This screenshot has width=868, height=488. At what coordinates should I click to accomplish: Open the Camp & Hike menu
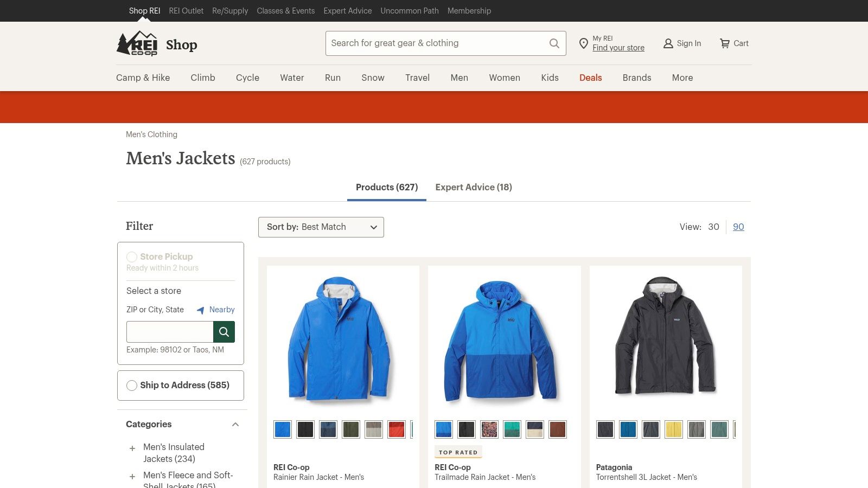pos(143,78)
